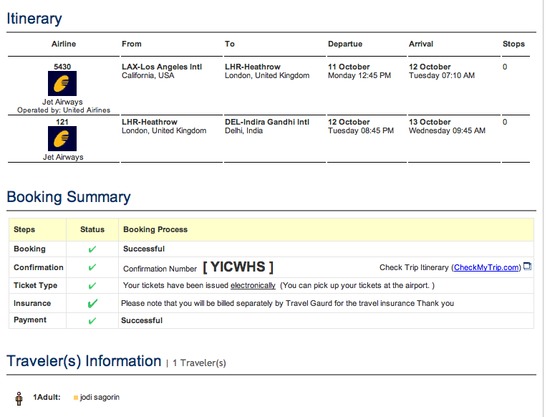Select the confirmation number YICWHS

238,267
